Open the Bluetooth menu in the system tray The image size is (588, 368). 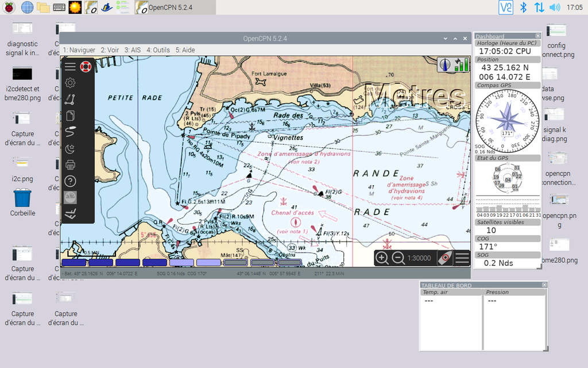click(524, 7)
